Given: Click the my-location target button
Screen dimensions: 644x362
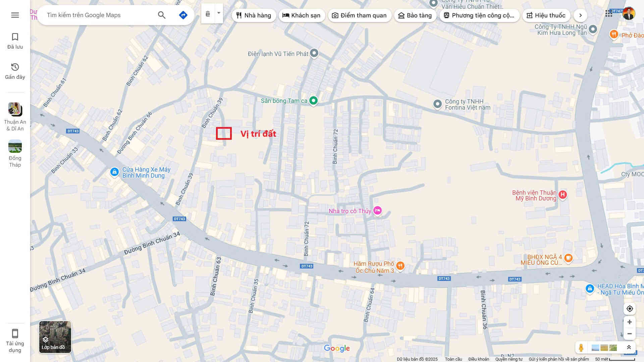Looking at the screenshot, I should click(630, 309).
